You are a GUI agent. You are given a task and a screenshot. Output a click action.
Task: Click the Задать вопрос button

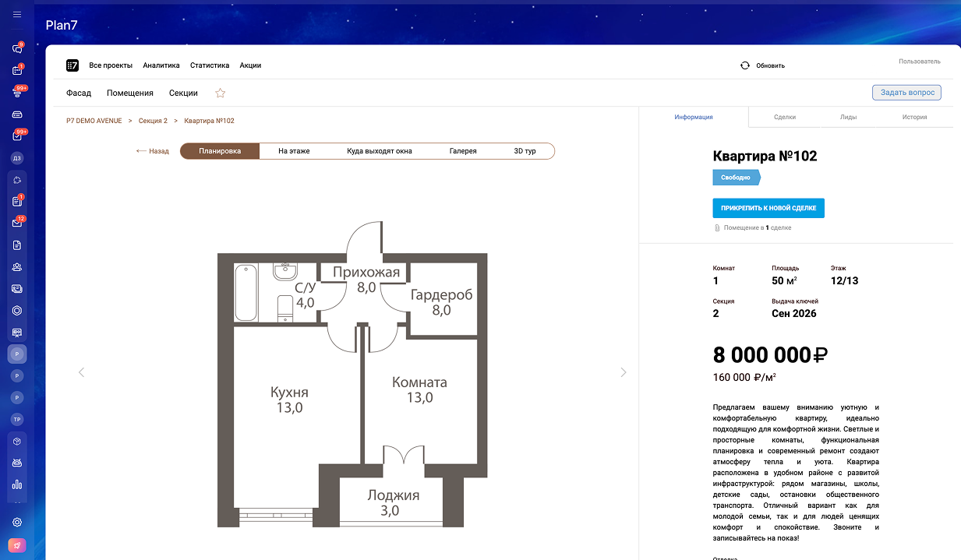[x=906, y=93]
